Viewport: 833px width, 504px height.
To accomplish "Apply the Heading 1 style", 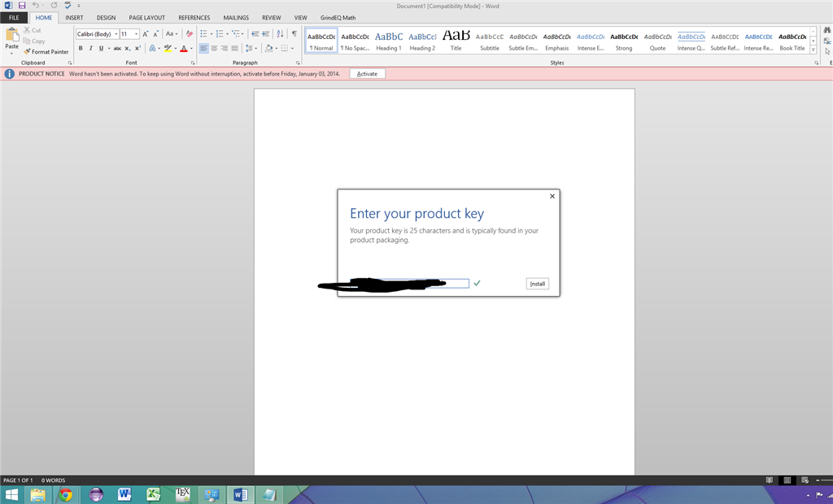I will click(x=389, y=41).
